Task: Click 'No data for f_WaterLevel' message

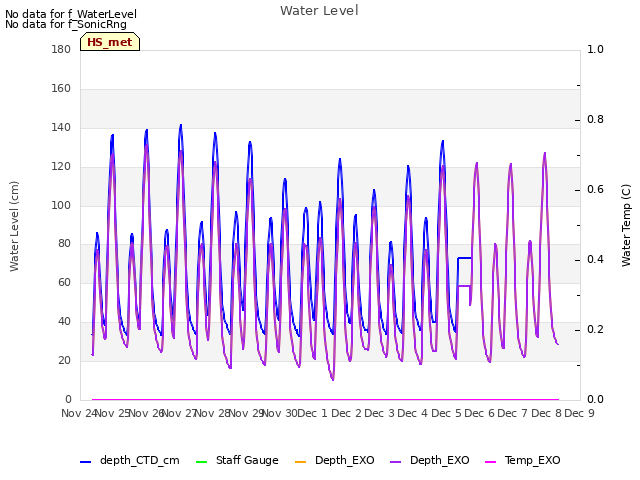Action: tap(71, 14)
